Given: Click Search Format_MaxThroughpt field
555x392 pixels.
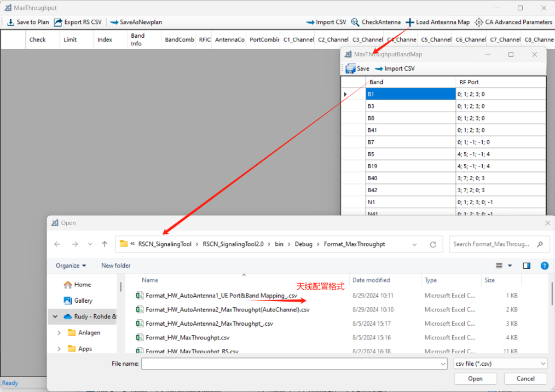Looking at the screenshot, I should 499,244.
